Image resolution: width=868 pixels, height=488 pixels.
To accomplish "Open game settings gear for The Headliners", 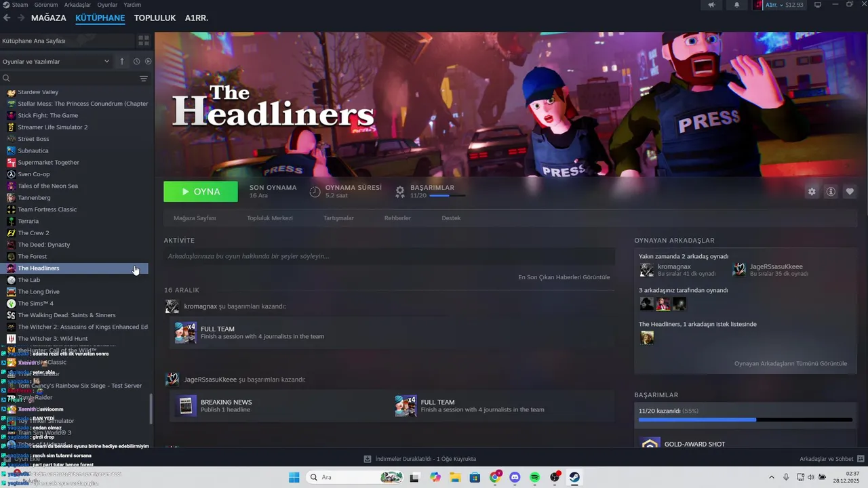I will (812, 192).
